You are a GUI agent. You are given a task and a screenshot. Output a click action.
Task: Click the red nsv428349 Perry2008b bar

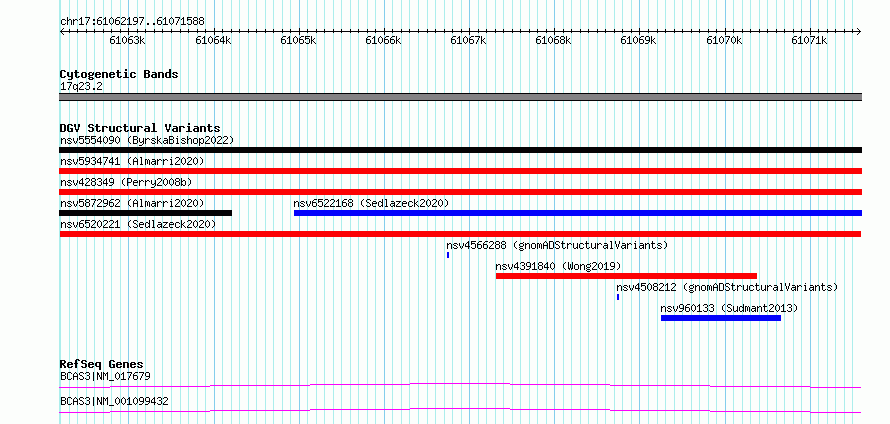[x=460, y=192]
